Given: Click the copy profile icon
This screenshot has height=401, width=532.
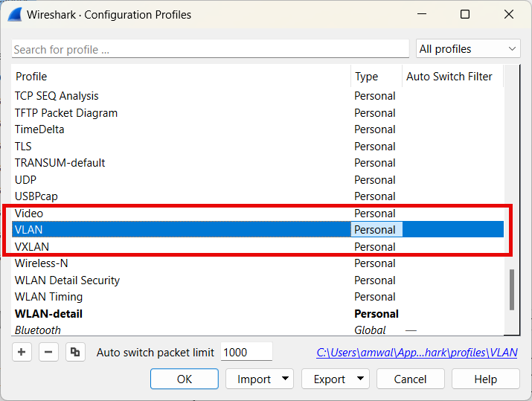Looking at the screenshot, I should tap(74, 353).
